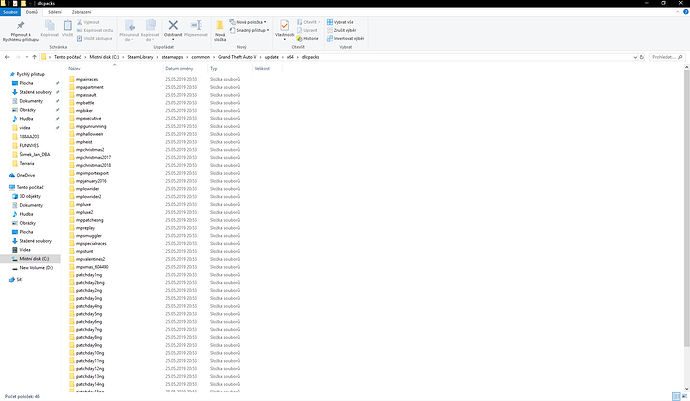Image resolution: width=690 pixels, height=401 pixels.
Task: Click the Historie icon in the ribbon
Action: (x=311, y=38)
